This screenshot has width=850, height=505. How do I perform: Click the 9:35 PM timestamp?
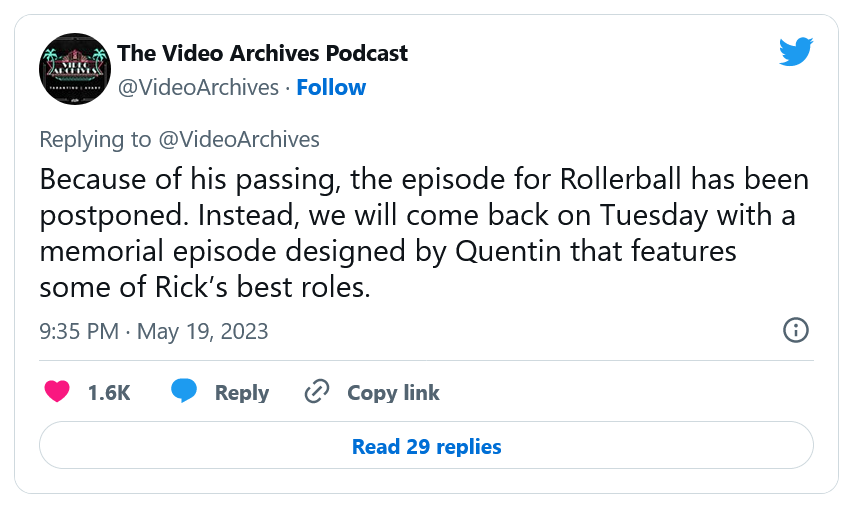pyautogui.click(x=79, y=331)
